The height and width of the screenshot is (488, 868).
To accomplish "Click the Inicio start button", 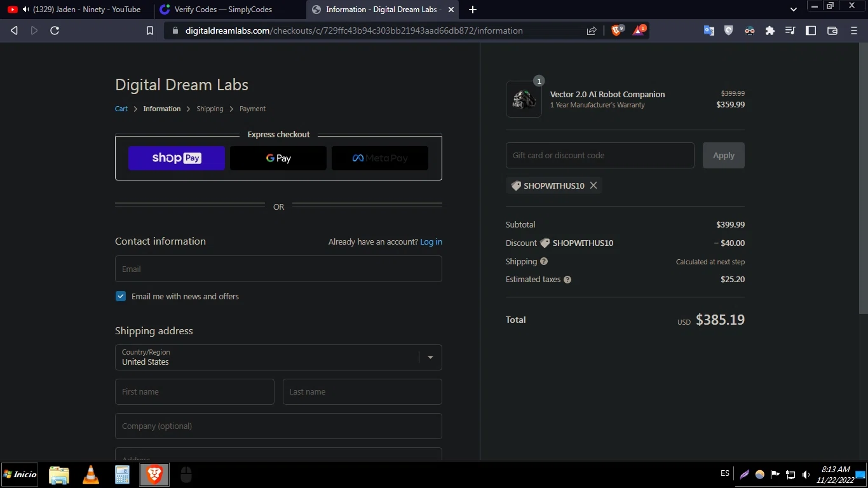I will 20,475.
